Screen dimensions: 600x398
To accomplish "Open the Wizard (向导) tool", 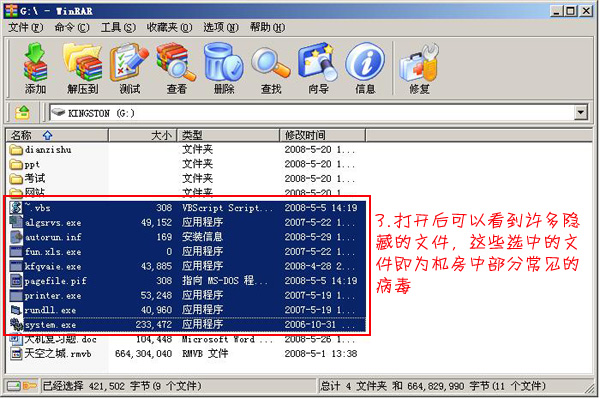I will 318,62.
